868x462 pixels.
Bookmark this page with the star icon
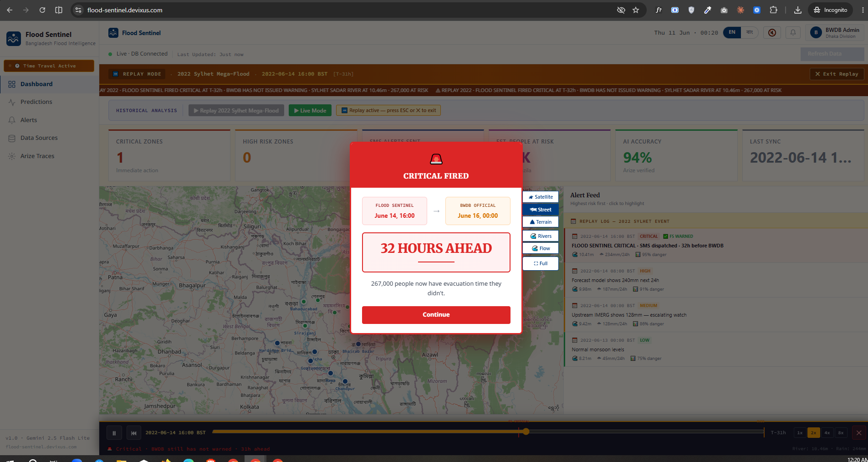pyautogui.click(x=636, y=10)
